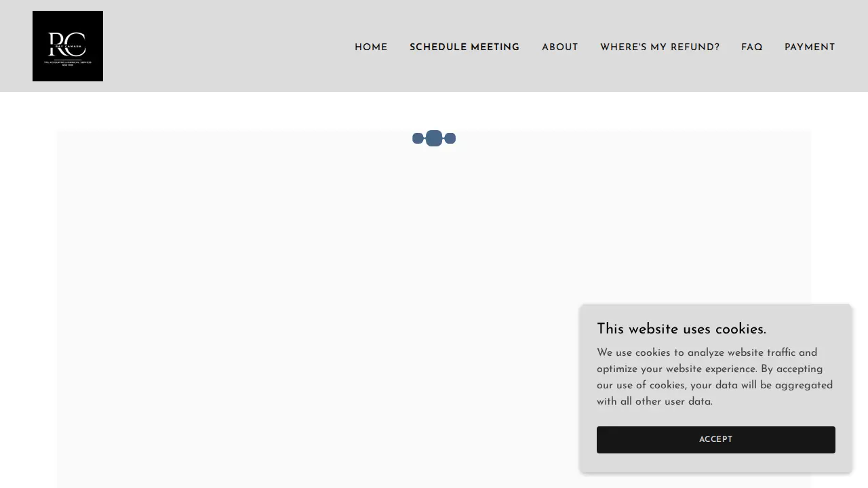Accept the cookie notice

tap(716, 440)
